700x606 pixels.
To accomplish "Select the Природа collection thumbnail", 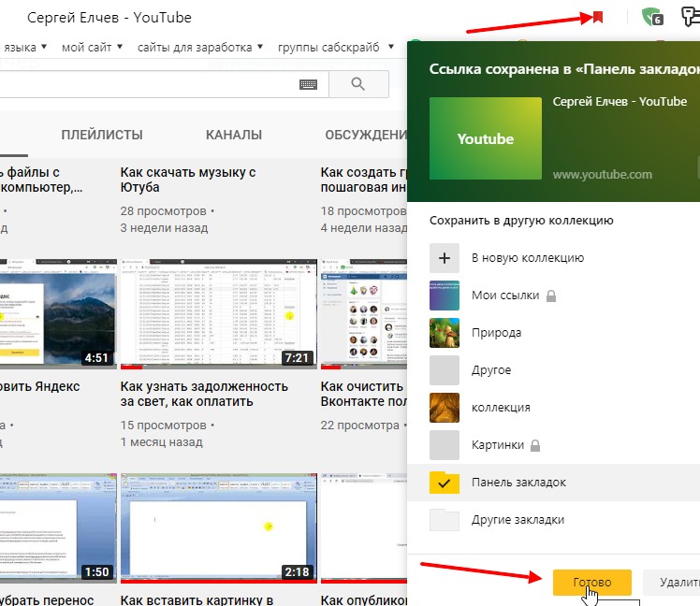I will coord(445,333).
